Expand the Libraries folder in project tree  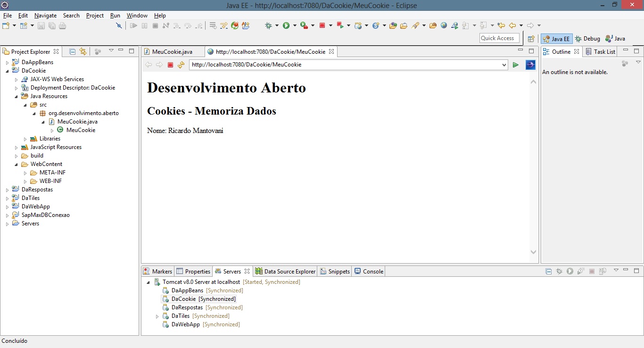pos(25,139)
